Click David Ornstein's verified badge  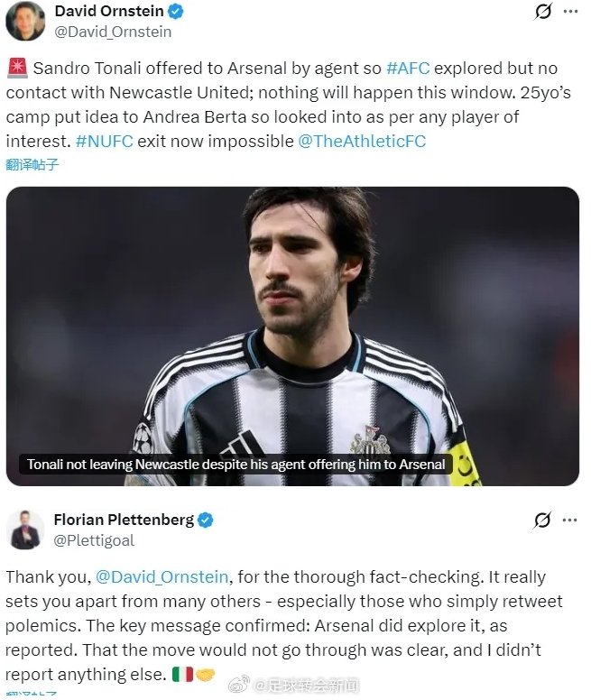tap(175, 11)
